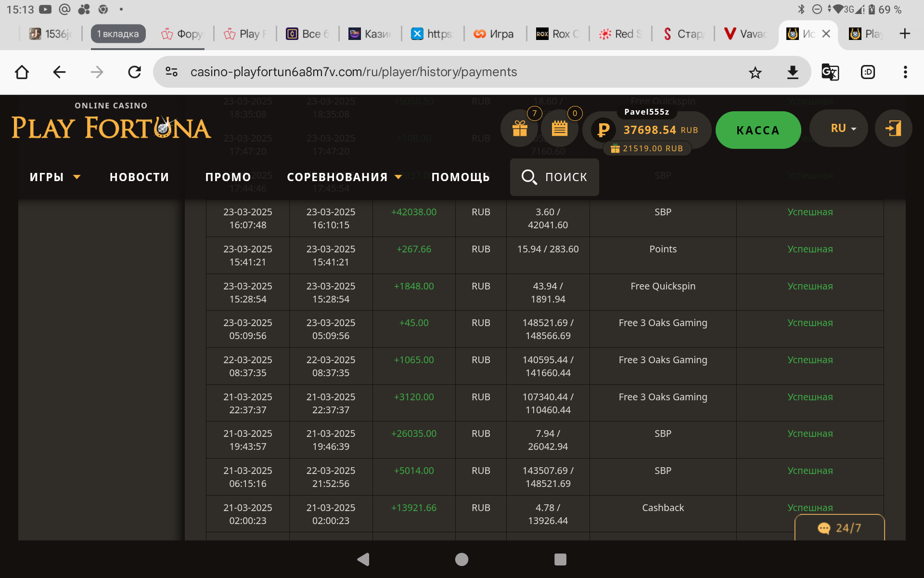
Task: Open the 24/7 live chat widget
Action: click(839, 528)
